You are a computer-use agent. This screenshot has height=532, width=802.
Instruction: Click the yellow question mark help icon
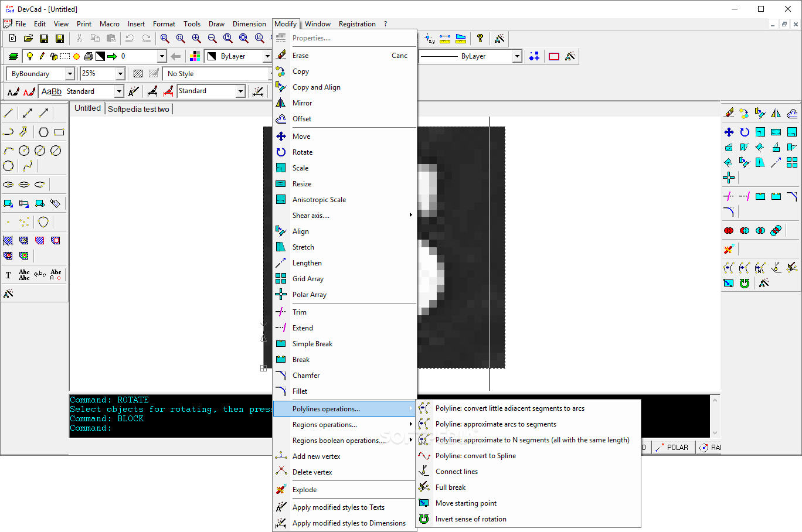(480, 39)
